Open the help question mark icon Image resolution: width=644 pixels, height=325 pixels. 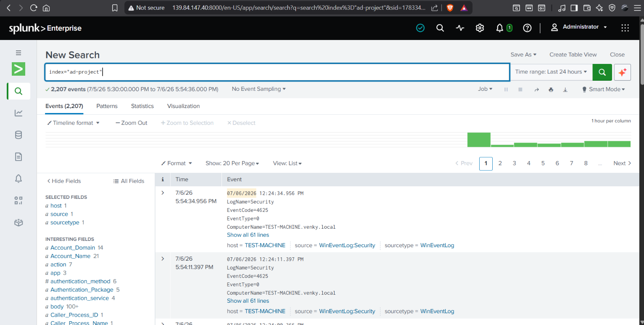pyautogui.click(x=527, y=28)
